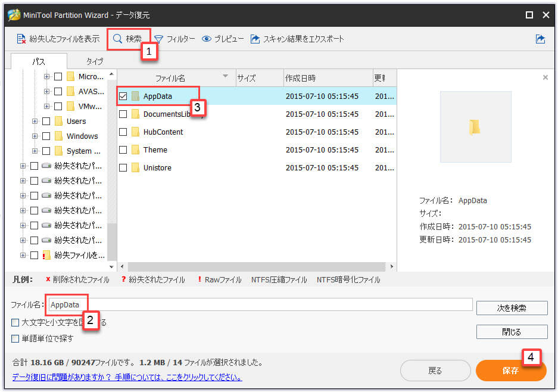Screen dimensions: 558x392
Task: Check the Unistore checkbox
Action: click(123, 167)
